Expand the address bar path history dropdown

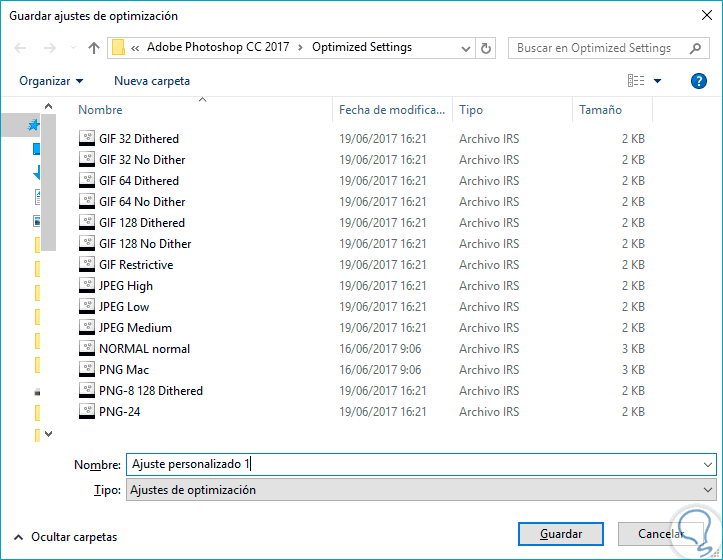(x=466, y=48)
